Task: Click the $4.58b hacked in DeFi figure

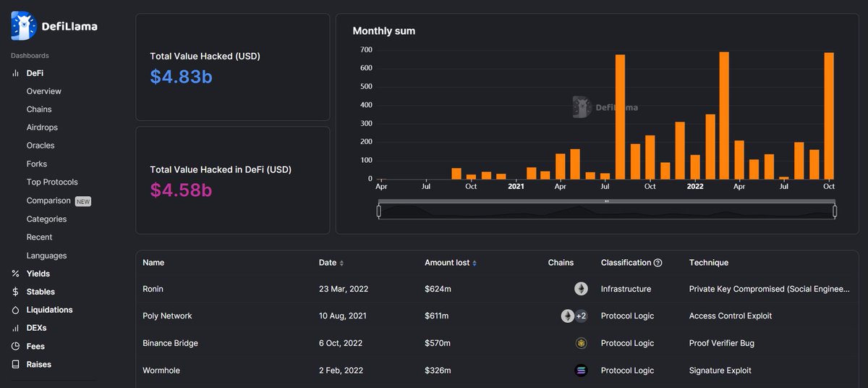Action: [x=182, y=190]
